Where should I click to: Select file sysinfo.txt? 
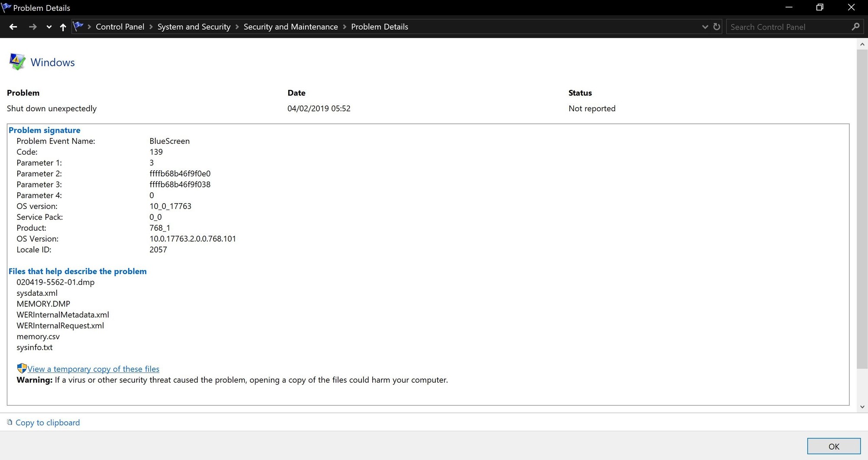pyautogui.click(x=35, y=347)
